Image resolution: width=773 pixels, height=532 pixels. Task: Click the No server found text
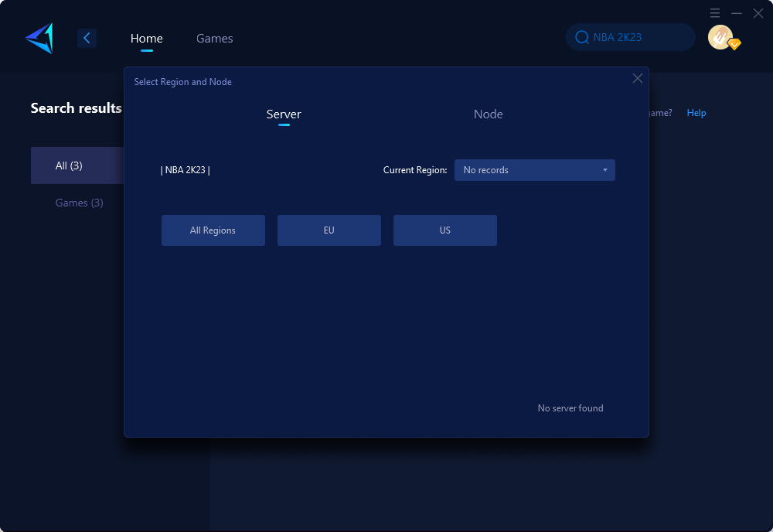click(x=570, y=408)
